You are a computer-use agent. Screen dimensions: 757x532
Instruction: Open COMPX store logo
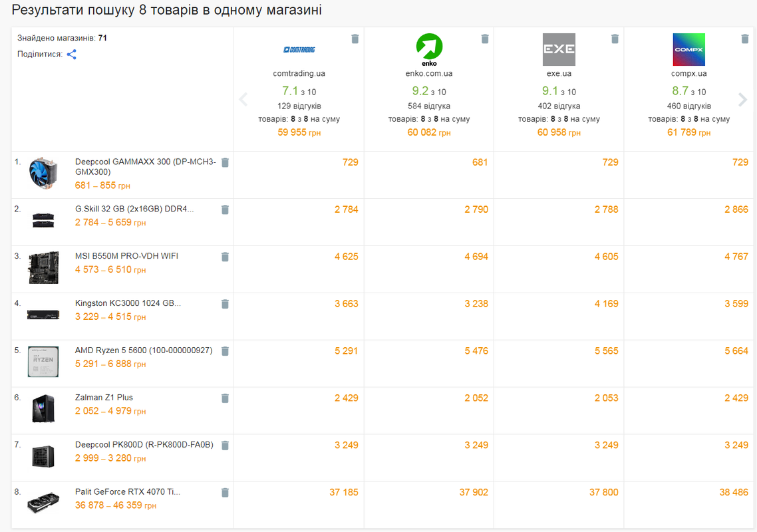click(x=689, y=49)
